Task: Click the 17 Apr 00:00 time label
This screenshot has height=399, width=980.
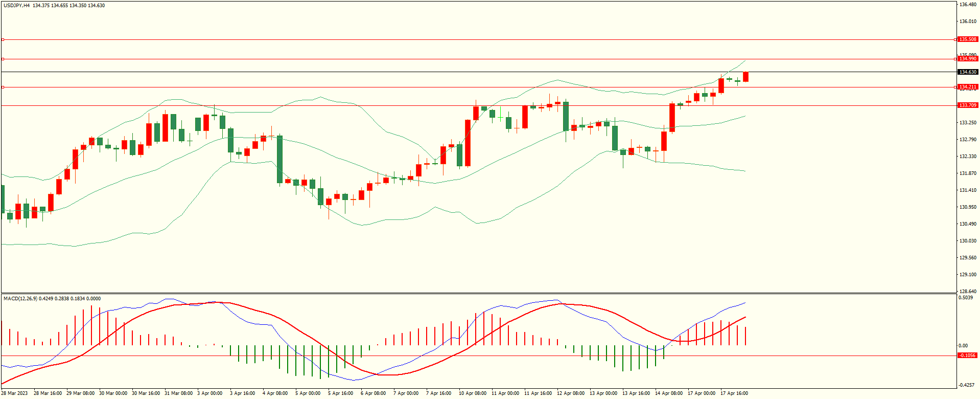Action: tap(702, 393)
